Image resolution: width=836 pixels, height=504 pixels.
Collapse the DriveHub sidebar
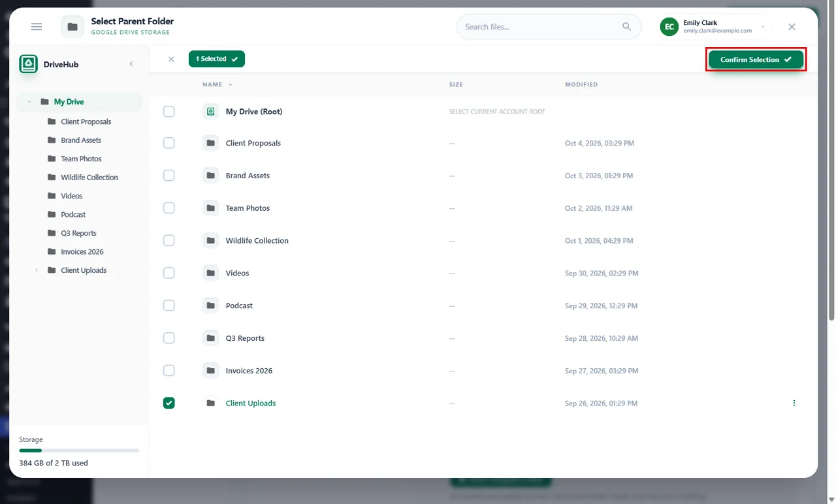(x=131, y=64)
